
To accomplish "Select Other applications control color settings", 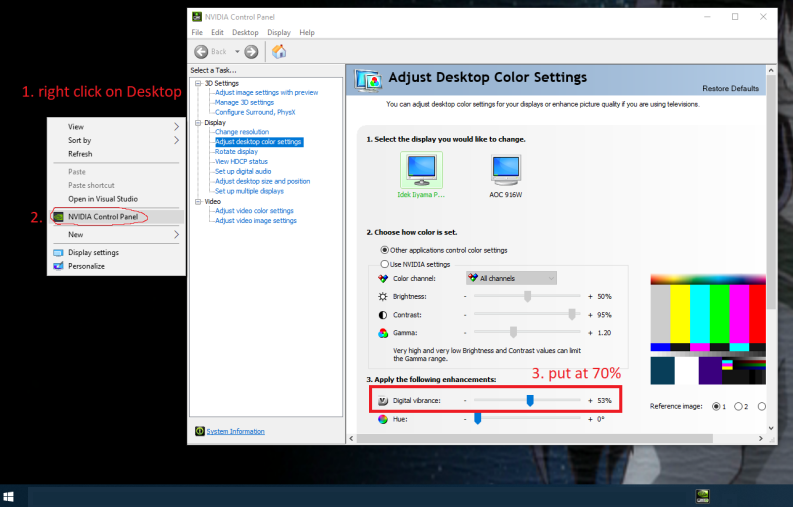I will click(384, 250).
